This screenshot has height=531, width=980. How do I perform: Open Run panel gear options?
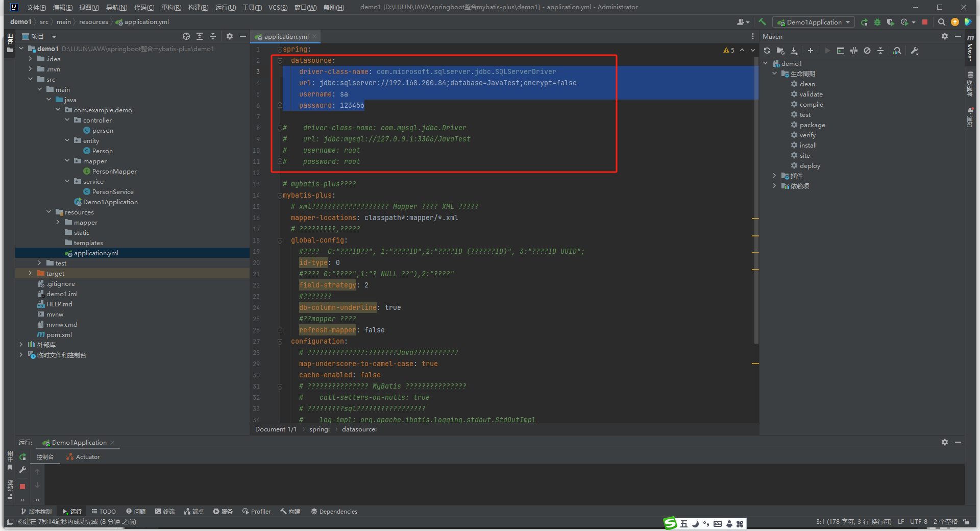945,442
